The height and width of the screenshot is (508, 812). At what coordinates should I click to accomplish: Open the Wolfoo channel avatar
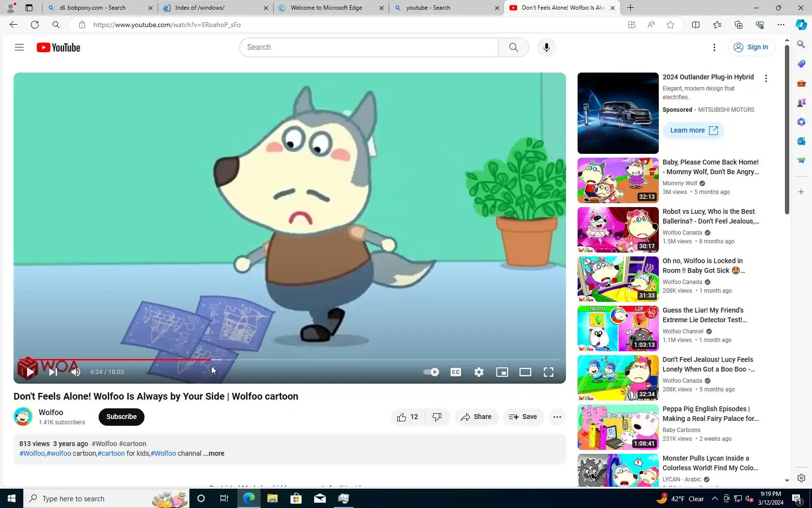coord(23,417)
